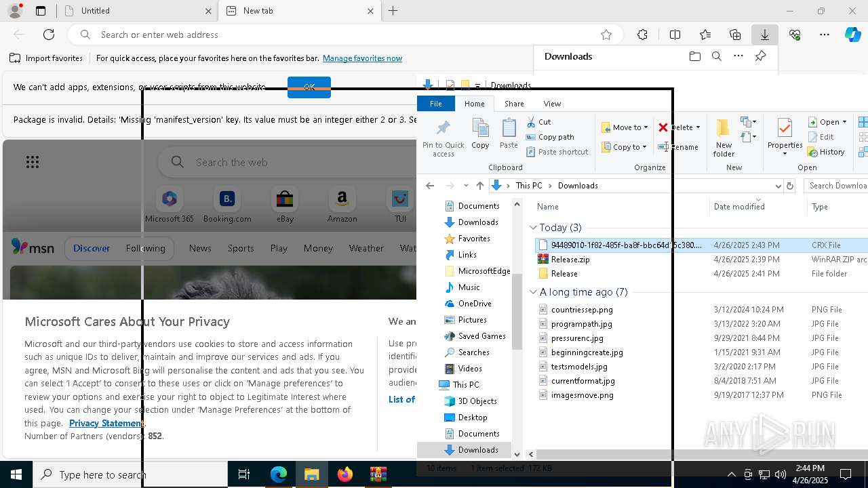The image size is (868, 488).
Task: Click Explorer navigation pane scrollbar
Action: click(x=517, y=312)
